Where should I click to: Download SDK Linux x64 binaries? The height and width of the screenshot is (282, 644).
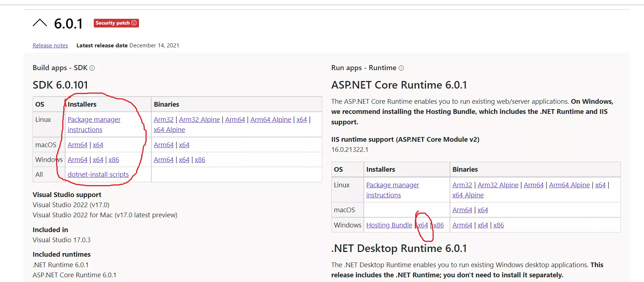[302, 119]
